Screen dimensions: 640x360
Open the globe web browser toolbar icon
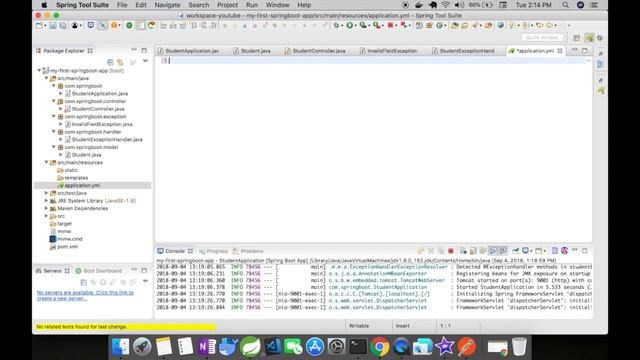click(x=501, y=25)
